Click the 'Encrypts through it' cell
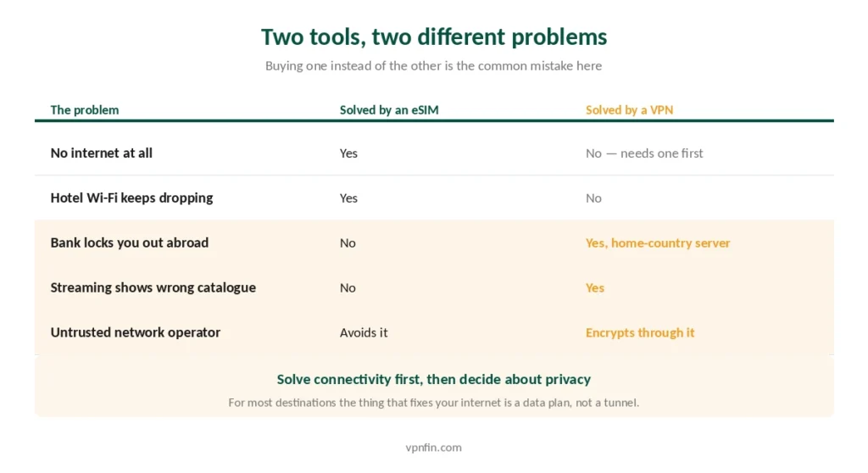Screen dimensions: 868x473 click(x=640, y=333)
